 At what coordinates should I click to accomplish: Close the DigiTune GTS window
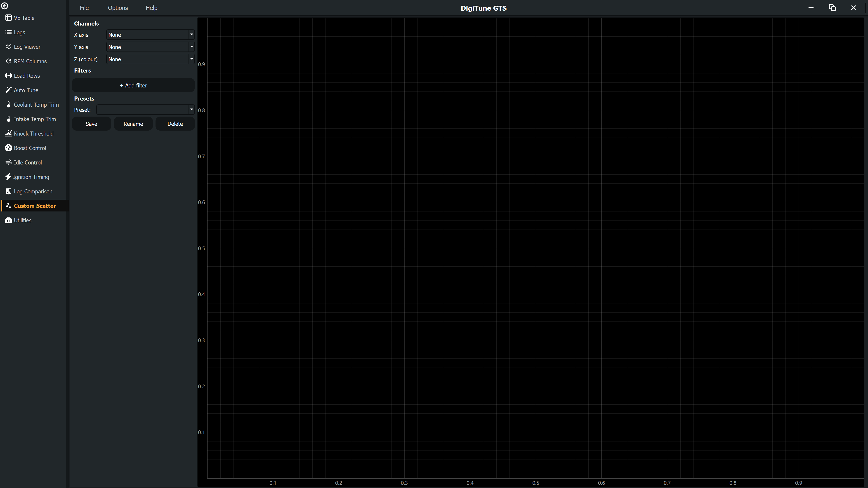pyautogui.click(x=854, y=8)
